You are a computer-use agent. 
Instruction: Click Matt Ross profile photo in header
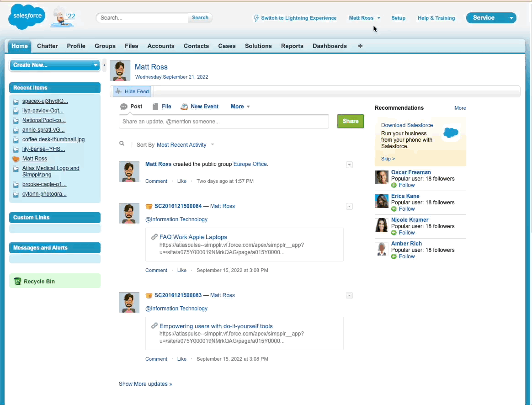point(120,70)
